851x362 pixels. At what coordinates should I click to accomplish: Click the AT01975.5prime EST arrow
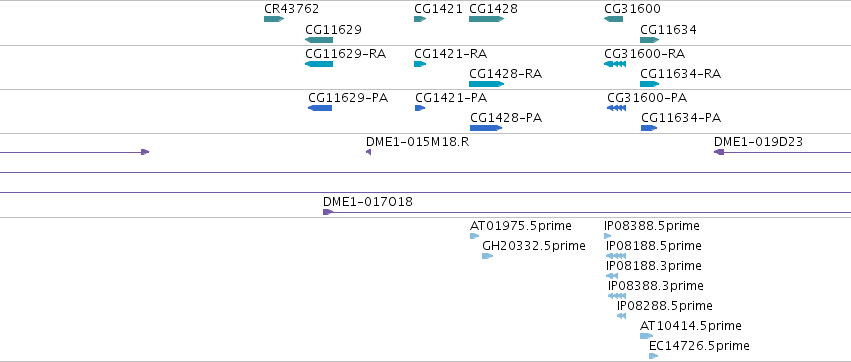pyautogui.click(x=474, y=236)
